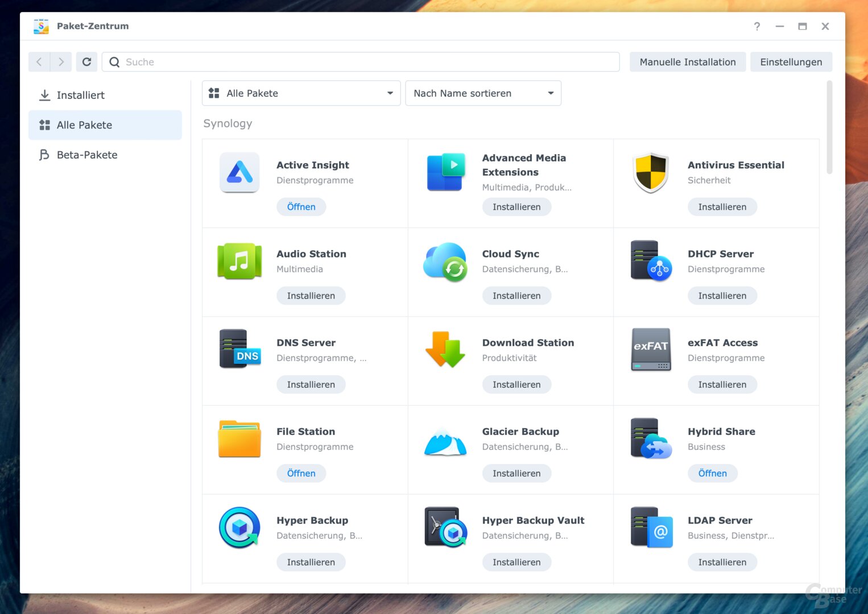
Task: Install exFAT Access
Action: (x=722, y=384)
